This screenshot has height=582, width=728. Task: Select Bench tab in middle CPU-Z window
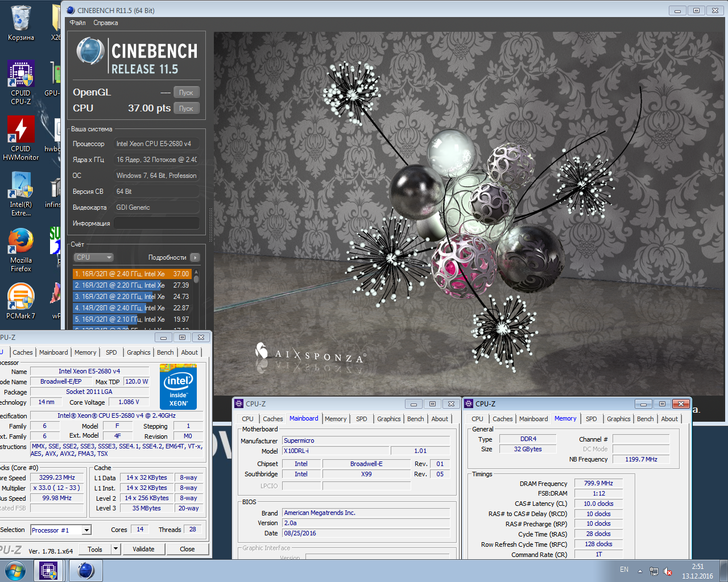click(x=416, y=419)
